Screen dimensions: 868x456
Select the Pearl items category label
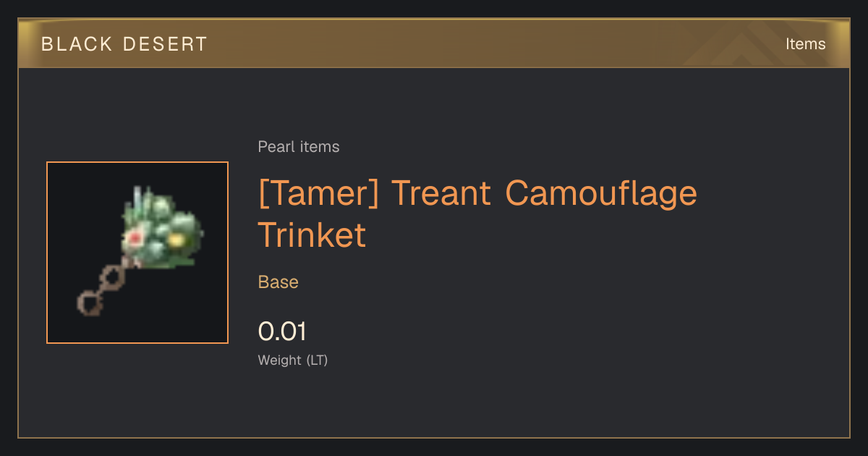pos(299,147)
